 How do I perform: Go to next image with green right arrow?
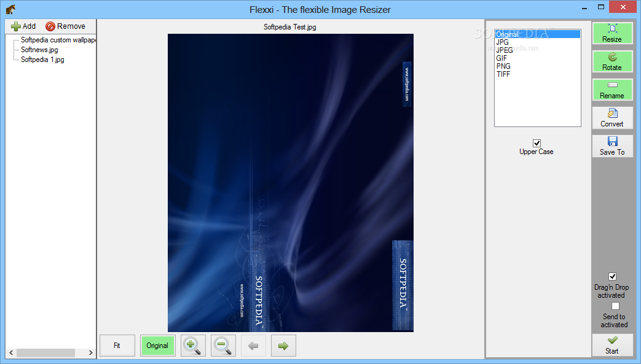(283, 346)
